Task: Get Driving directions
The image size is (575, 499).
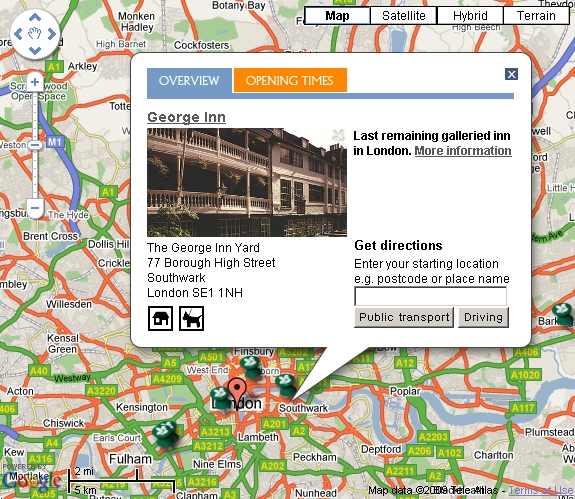Action: click(483, 317)
